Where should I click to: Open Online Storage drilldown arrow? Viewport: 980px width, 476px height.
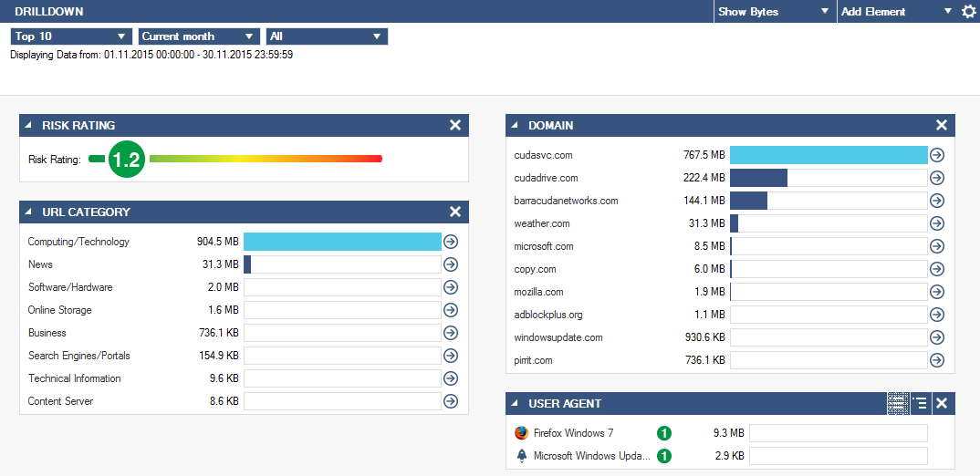tap(450, 310)
